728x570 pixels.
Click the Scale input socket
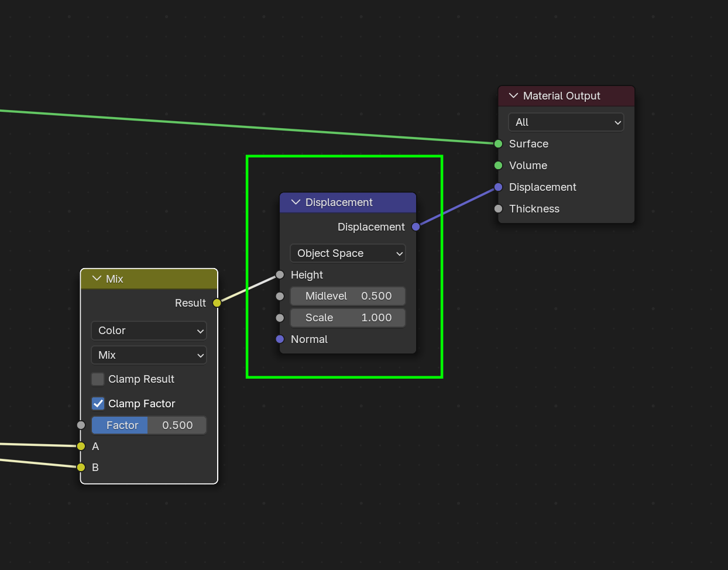pyautogui.click(x=280, y=318)
